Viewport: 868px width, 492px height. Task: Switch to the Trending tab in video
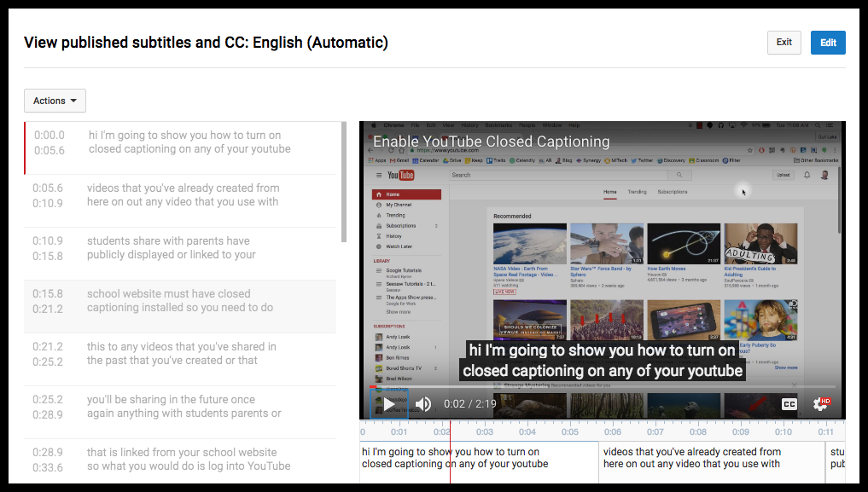click(637, 192)
